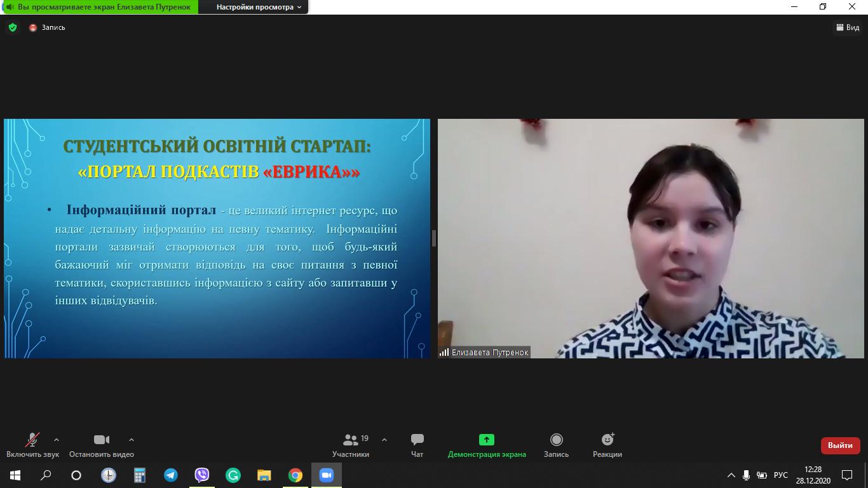Change layout with Вид button

(848, 27)
